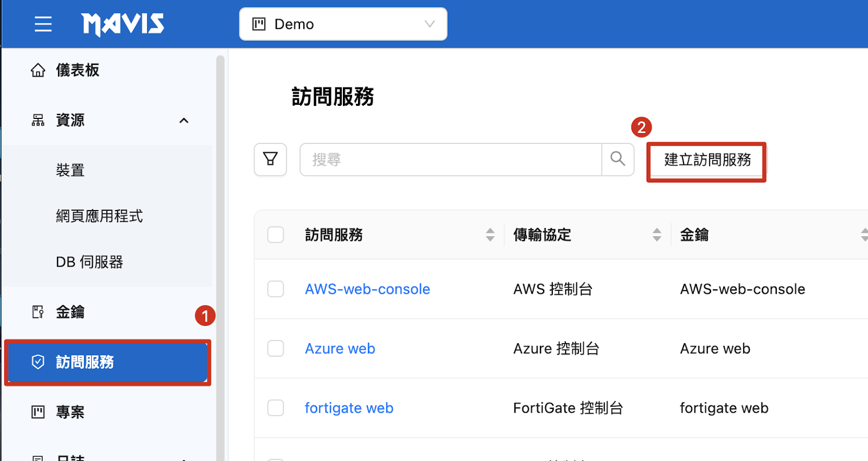Screen dimensions: 868x461
Task: Select the Azure web row checkbox
Action: 276,348
